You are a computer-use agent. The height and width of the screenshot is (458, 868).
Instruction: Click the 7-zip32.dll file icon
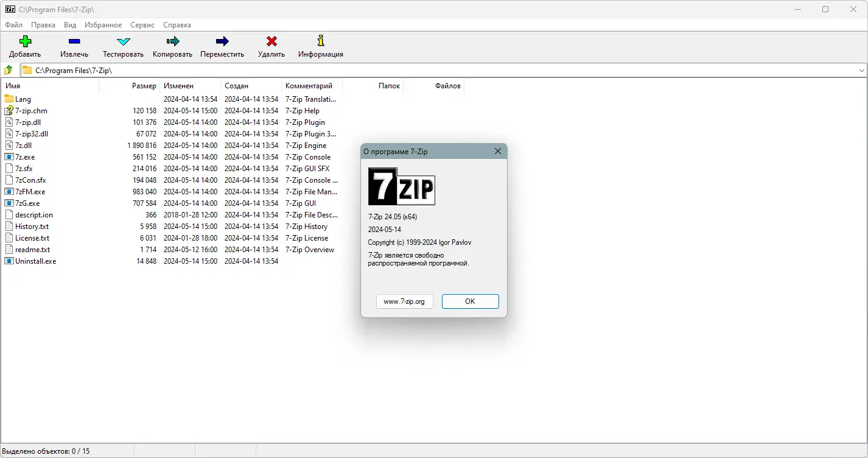click(9, 133)
